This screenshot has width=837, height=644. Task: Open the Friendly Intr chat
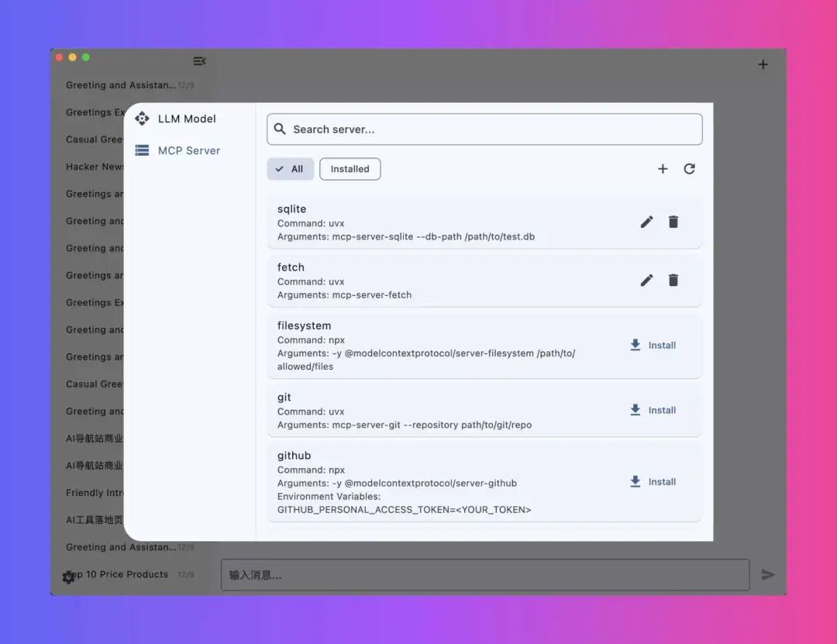(95, 493)
